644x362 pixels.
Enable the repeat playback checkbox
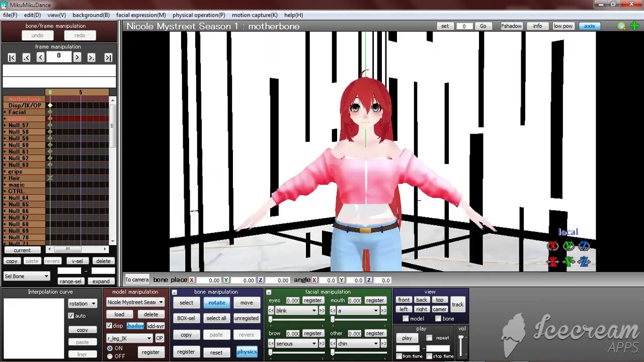[429, 338]
